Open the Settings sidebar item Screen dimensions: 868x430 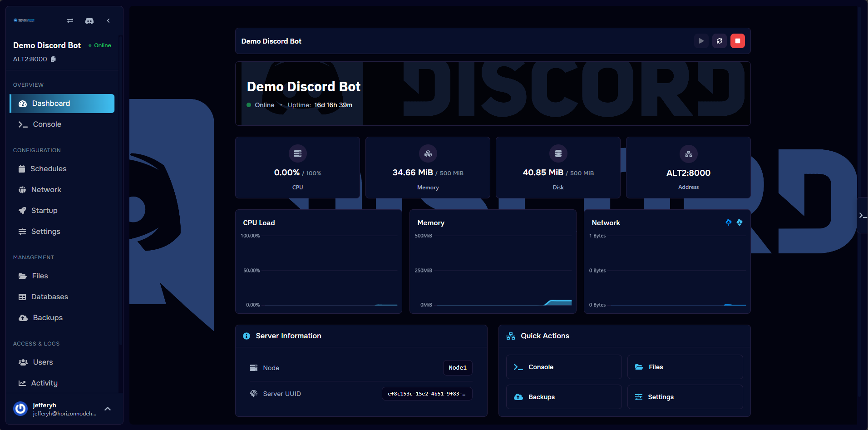[62, 232]
